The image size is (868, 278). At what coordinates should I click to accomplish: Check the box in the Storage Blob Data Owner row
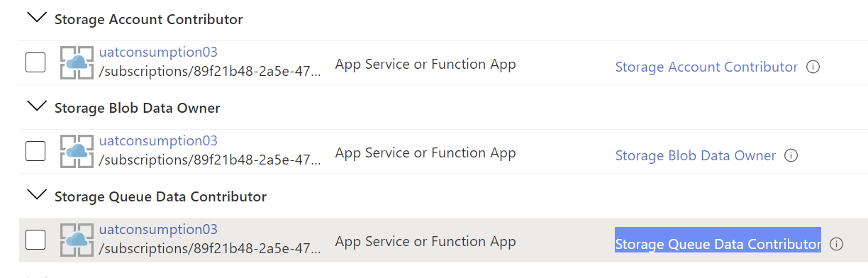click(x=35, y=151)
